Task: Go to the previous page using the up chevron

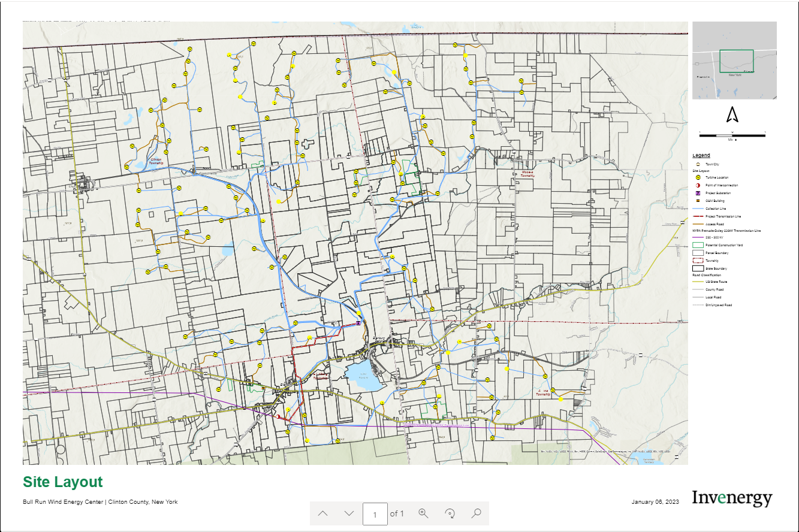Action: click(x=322, y=513)
